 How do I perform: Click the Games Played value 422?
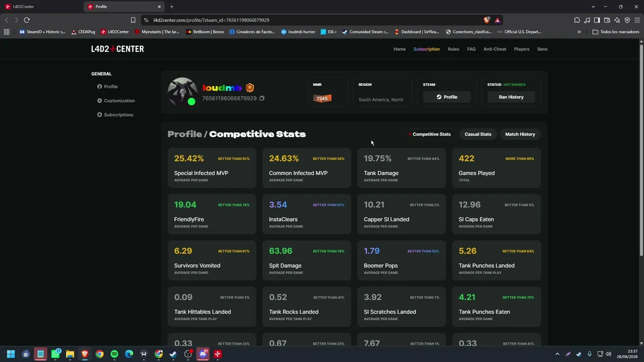pos(466,158)
